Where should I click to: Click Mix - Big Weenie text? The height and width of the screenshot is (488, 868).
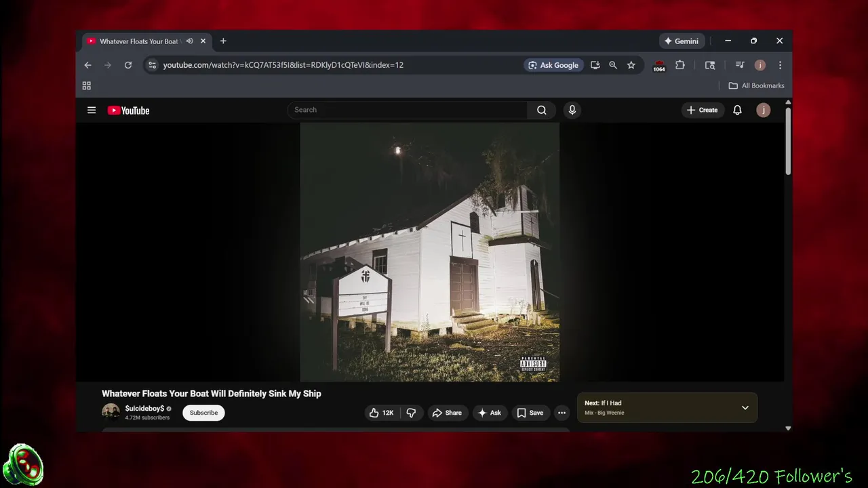(x=604, y=413)
